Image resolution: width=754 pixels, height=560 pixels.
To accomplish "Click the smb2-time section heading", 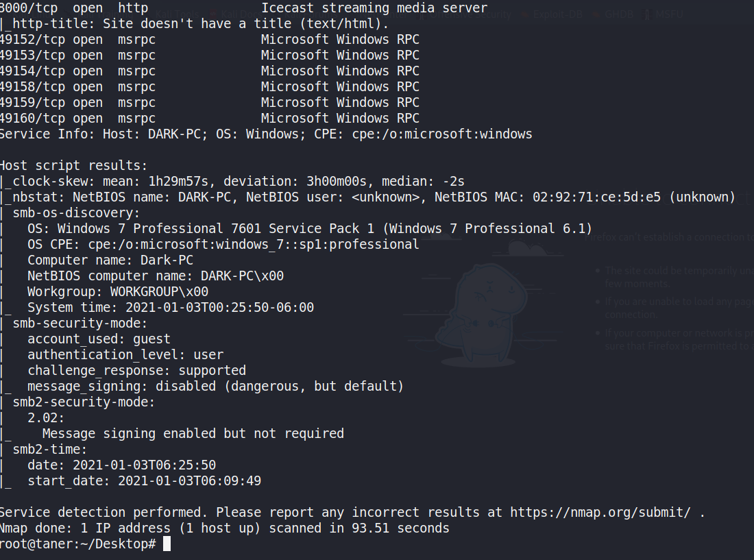I will tap(49, 450).
